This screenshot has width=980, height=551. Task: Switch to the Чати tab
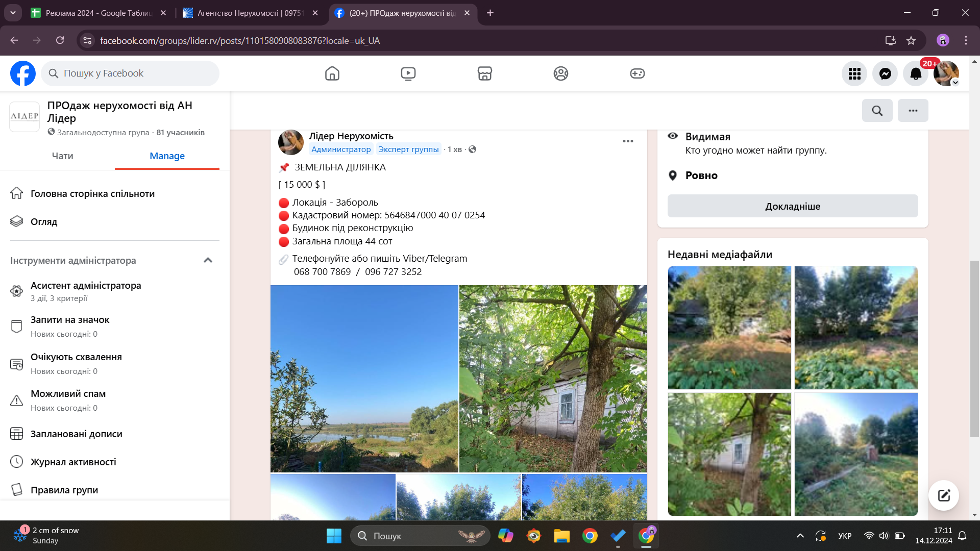pyautogui.click(x=62, y=156)
